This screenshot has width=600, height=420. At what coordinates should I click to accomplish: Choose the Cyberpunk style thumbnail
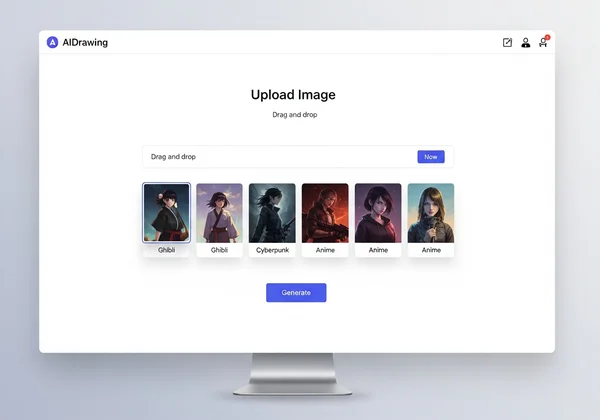pyautogui.click(x=272, y=213)
